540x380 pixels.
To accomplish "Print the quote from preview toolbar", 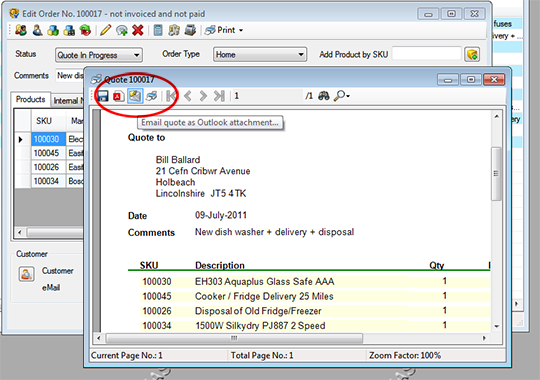I will coord(151,96).
